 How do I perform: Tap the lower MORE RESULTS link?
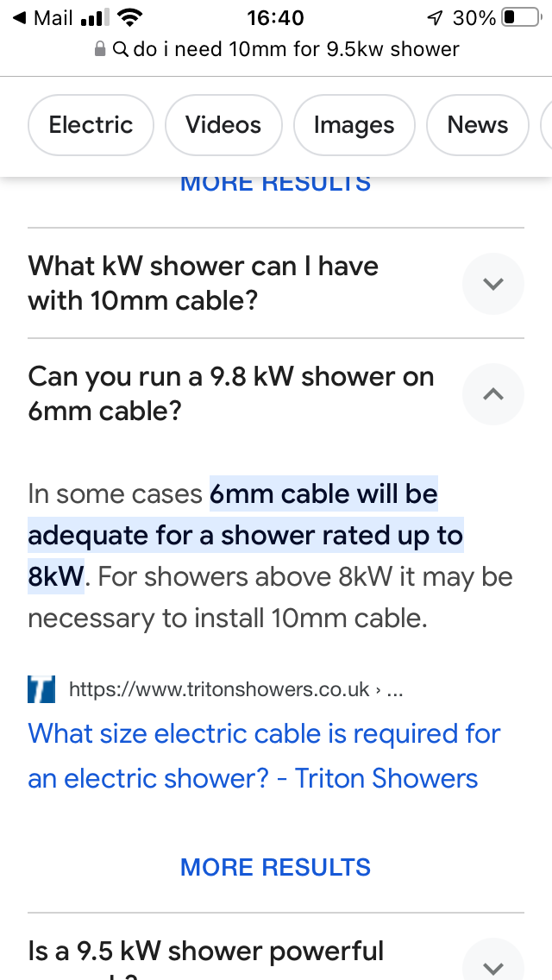(275, 867)
